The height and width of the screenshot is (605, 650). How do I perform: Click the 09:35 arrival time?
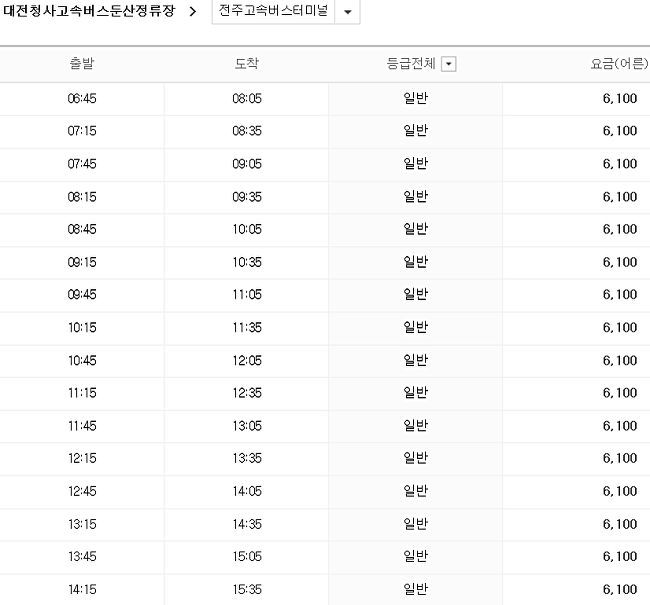(247, 197)
